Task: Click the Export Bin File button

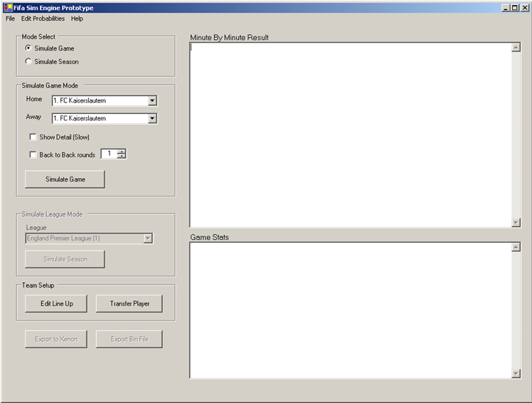Action: point(129,339)
